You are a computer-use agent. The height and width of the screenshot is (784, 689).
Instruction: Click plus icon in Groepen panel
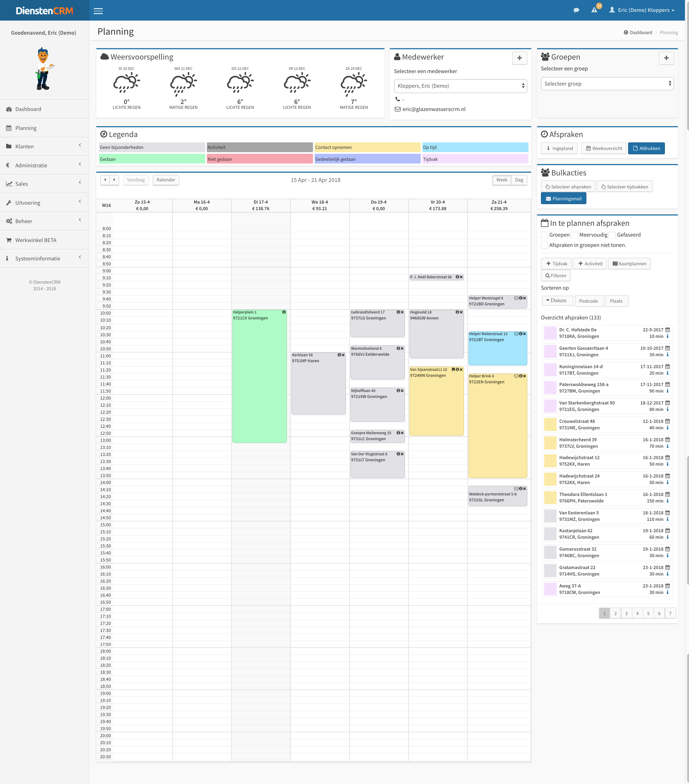click(666, 58)
